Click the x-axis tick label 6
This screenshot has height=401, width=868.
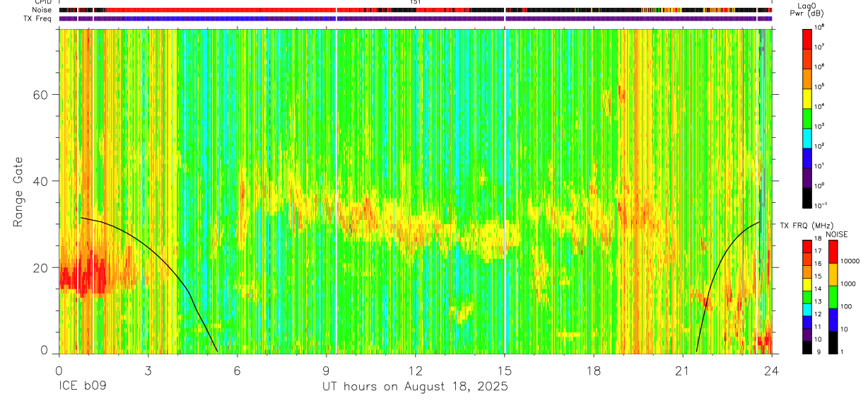click(237, 370)
